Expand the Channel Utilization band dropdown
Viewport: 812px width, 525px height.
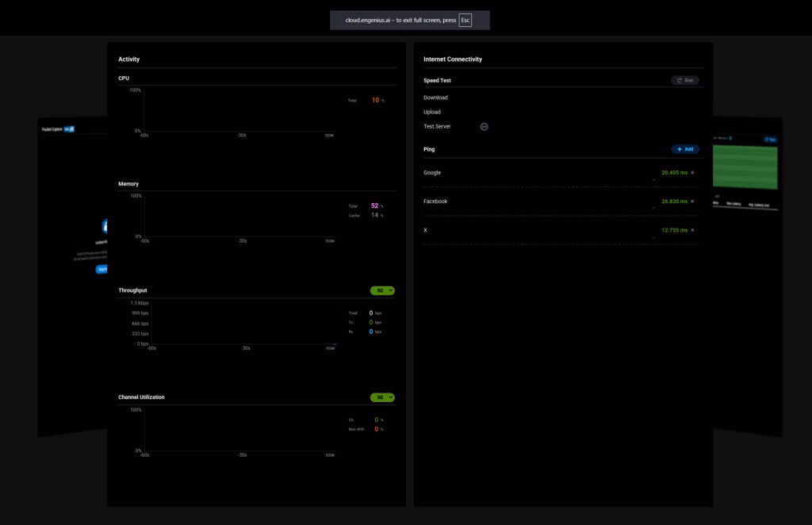coord(382,397)
